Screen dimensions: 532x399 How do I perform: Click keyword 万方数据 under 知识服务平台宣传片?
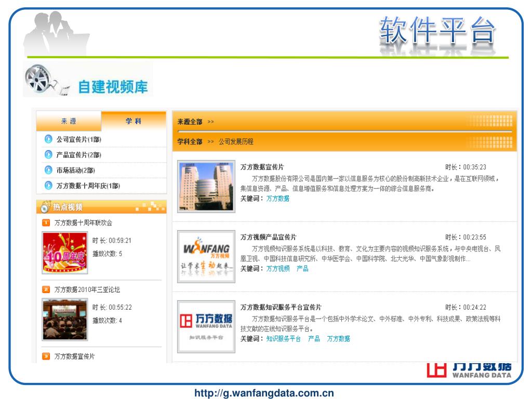coord(338,339)
